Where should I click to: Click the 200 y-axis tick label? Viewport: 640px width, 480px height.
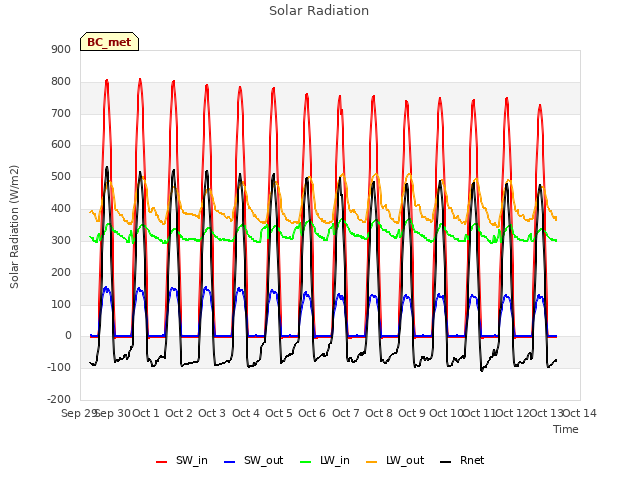coord(61,272)
